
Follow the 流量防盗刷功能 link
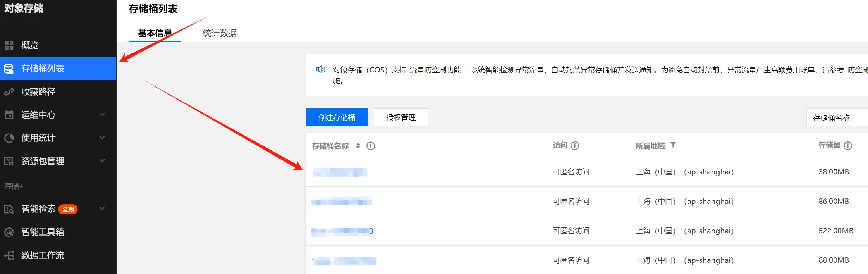[435, 70]
